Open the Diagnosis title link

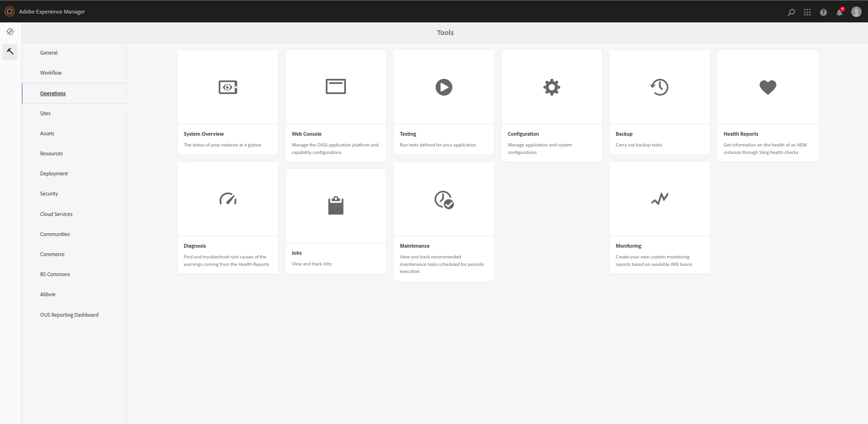[x=195, y=246]
